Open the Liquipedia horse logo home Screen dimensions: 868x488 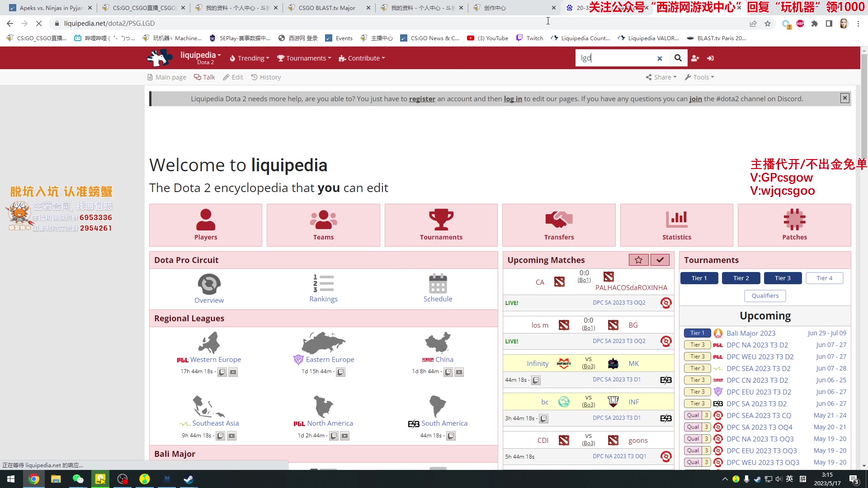click(160, 58)
